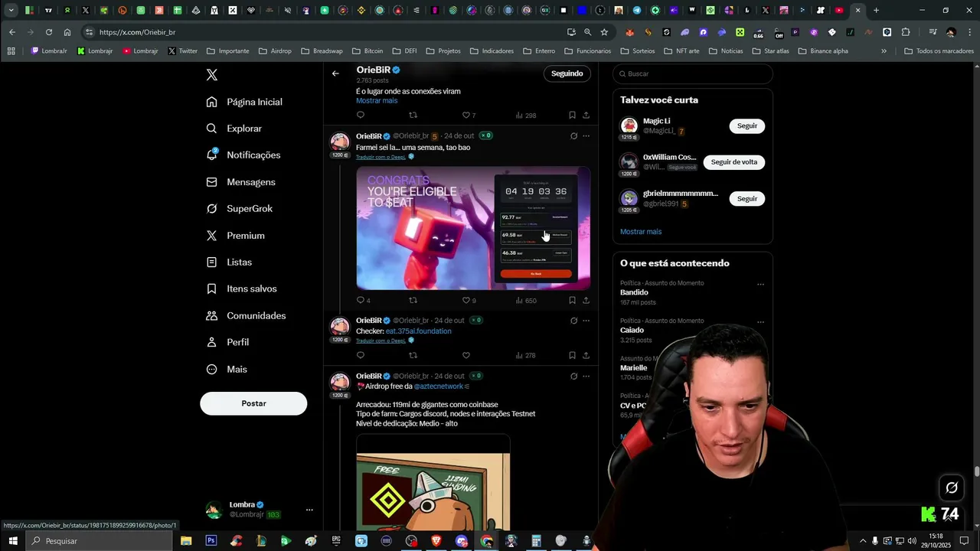This screenshot has width=980, height=551.
Task: Click the Postar button
Action: [x=253, y=403]
